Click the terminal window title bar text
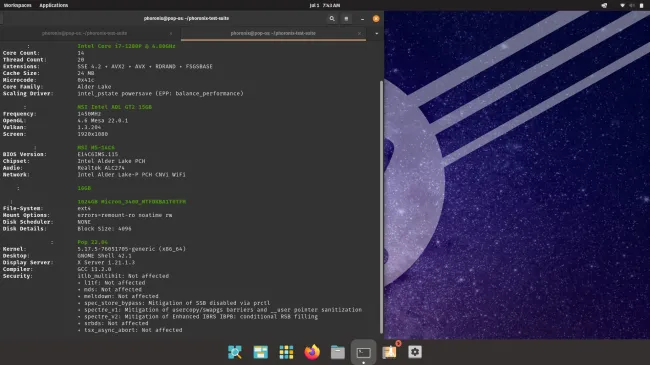 tap(187, 18)
